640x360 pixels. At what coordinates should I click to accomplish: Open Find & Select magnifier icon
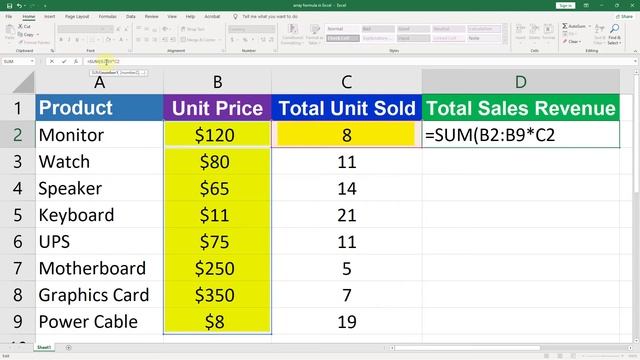coord(614,29)
